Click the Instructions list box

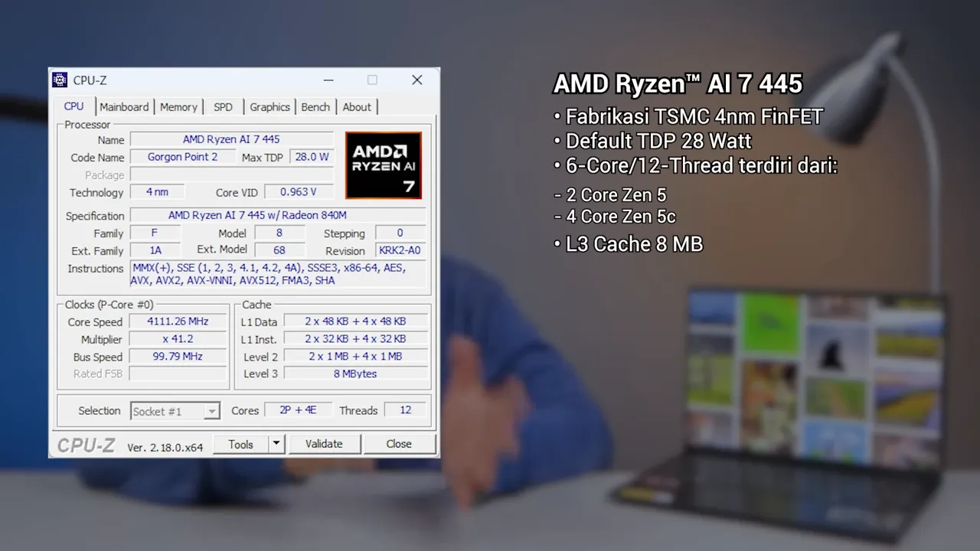coord(276,275)
